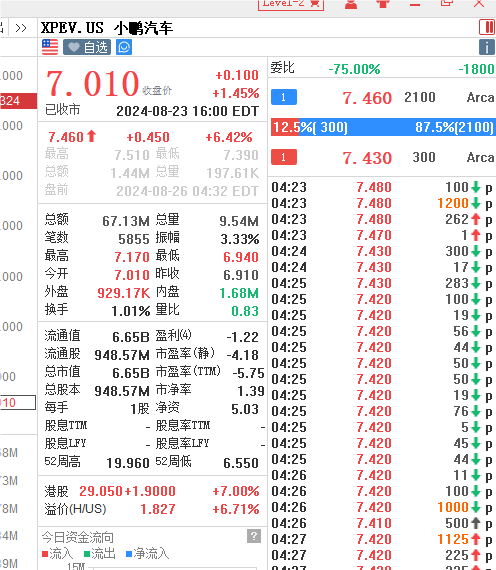Click the ask exchange label Arca at 2100
Image resolution: width=496 pixels, height=570 pixels.
(480, 97)
